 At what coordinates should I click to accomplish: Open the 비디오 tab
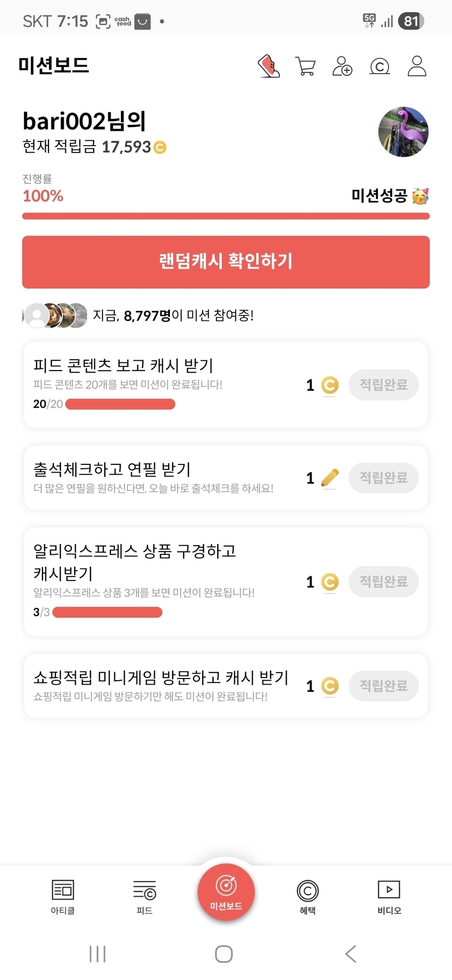pyautogui.click(x=389, y=896)
